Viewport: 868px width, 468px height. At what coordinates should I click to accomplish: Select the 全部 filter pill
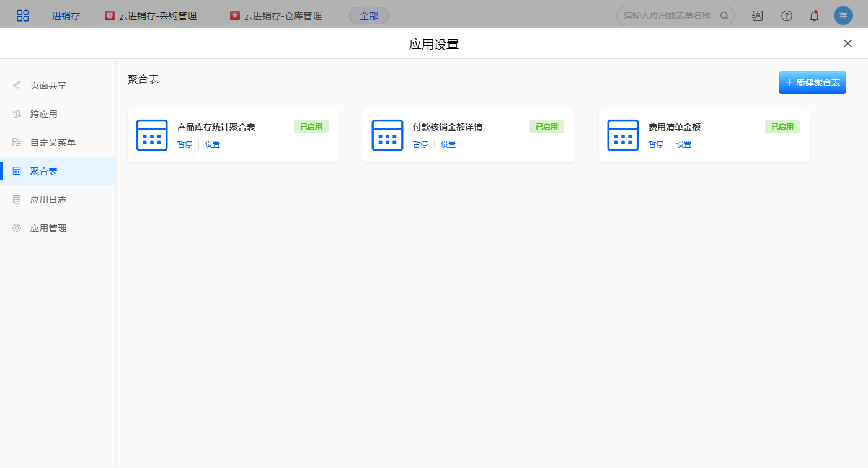point(369,16)
